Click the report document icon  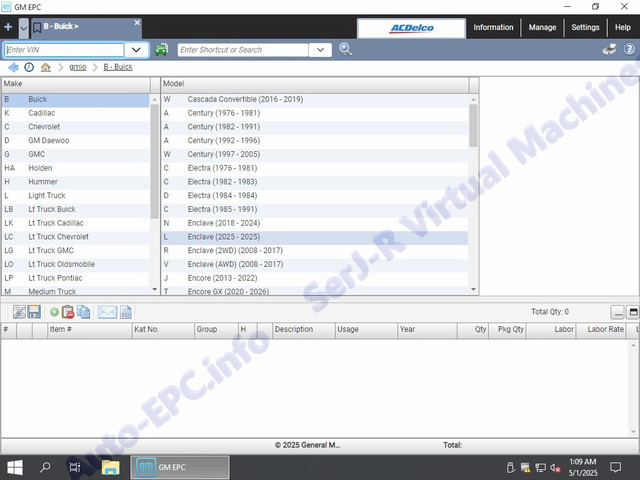[126, 312]
